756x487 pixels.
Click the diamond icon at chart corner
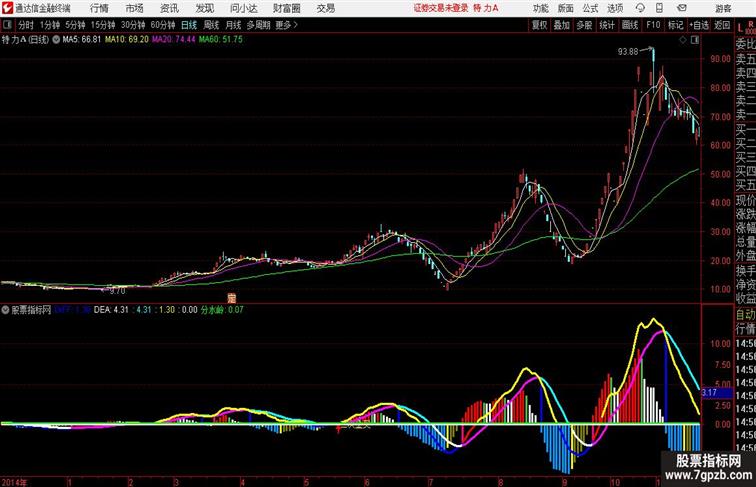click(683, 40)
